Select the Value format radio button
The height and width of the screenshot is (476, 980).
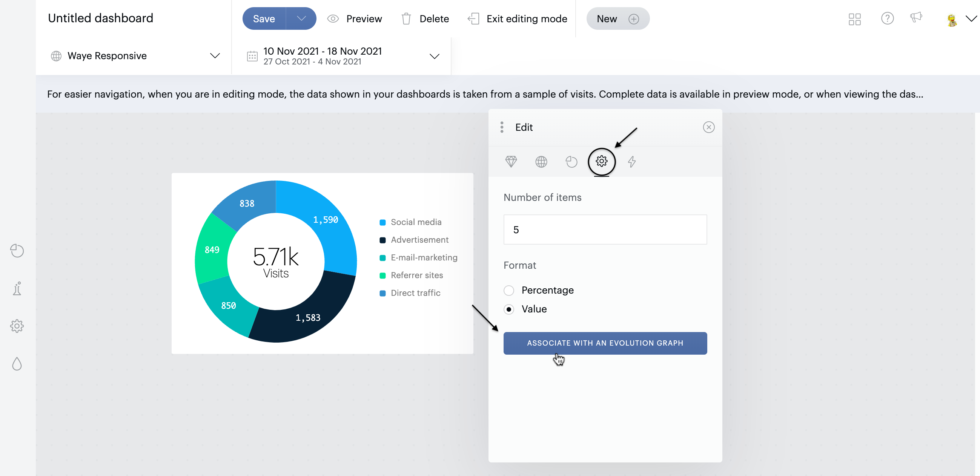click(x=508, y=309)
